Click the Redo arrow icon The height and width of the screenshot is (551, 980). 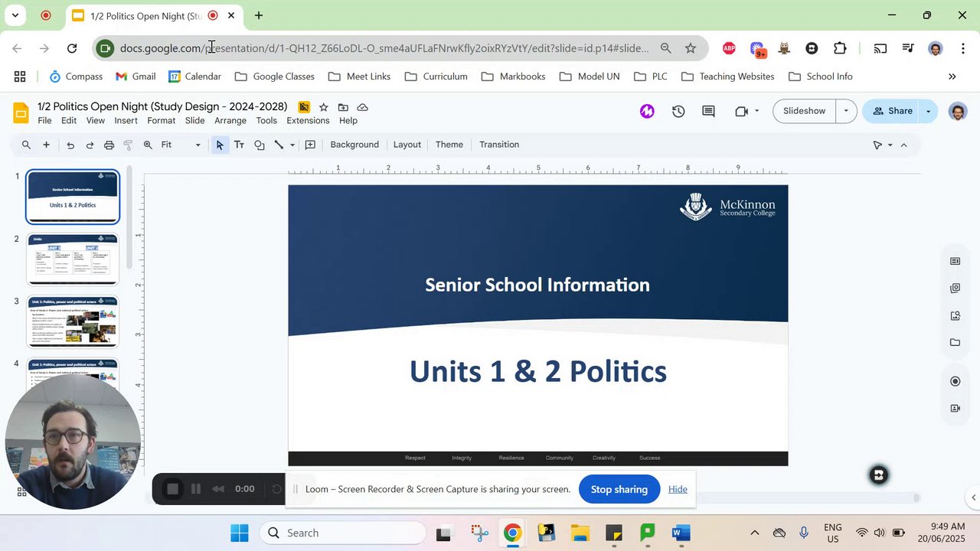click(x=90, y=145)
